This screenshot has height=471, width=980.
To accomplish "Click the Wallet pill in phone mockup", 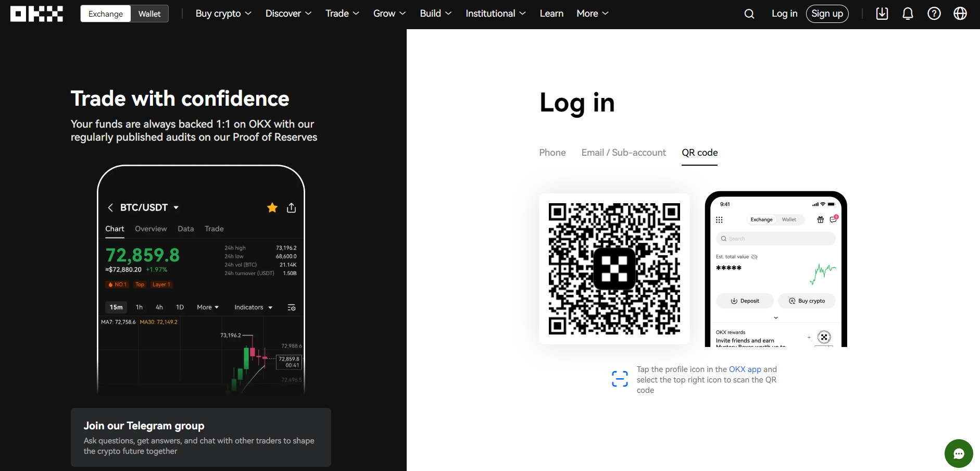I will (789, 220).
